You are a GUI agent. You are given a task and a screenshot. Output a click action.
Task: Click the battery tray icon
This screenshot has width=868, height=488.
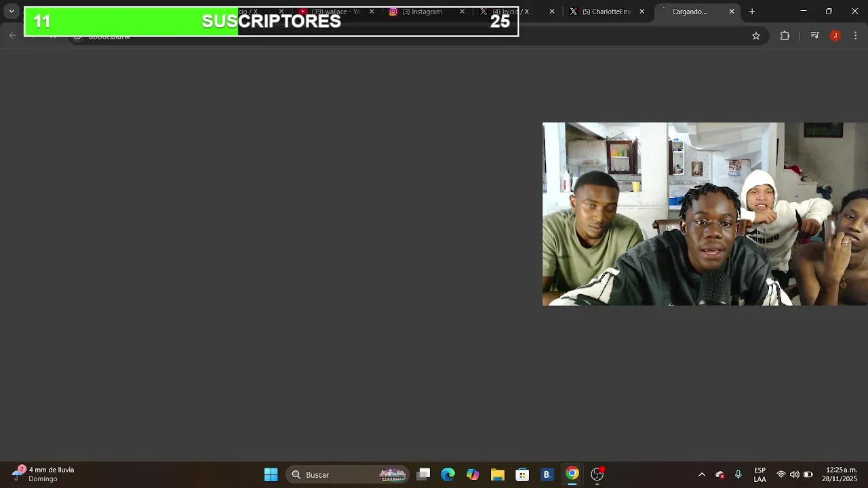808,474
